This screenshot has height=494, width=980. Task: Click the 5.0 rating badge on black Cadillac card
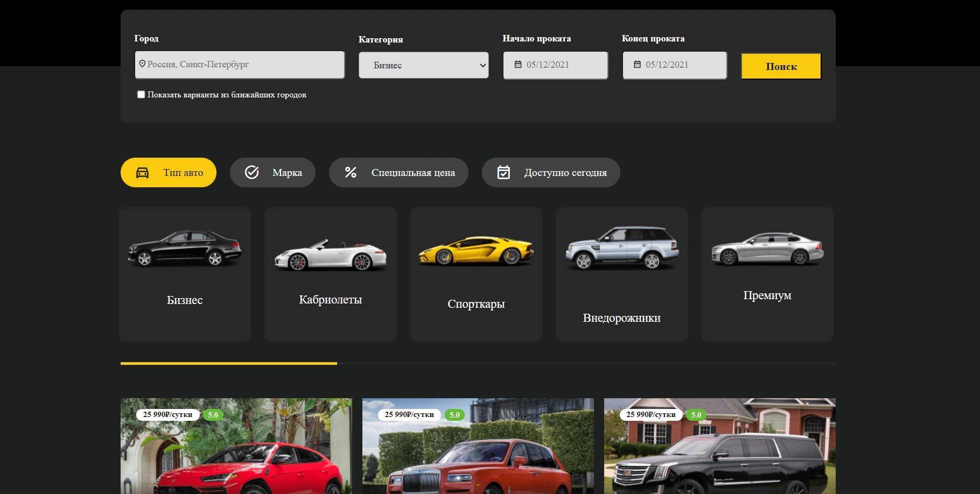coord(696,415)
